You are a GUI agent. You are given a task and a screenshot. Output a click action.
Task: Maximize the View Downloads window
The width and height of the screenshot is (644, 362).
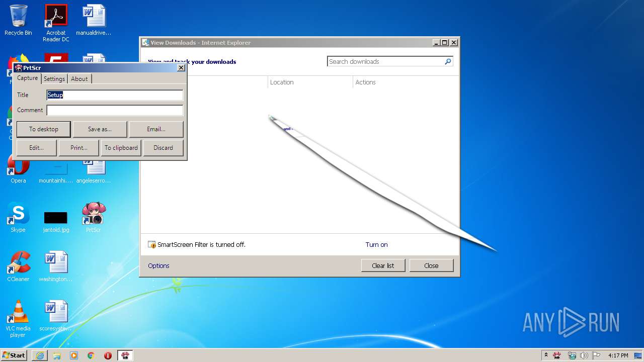point(444,43)
